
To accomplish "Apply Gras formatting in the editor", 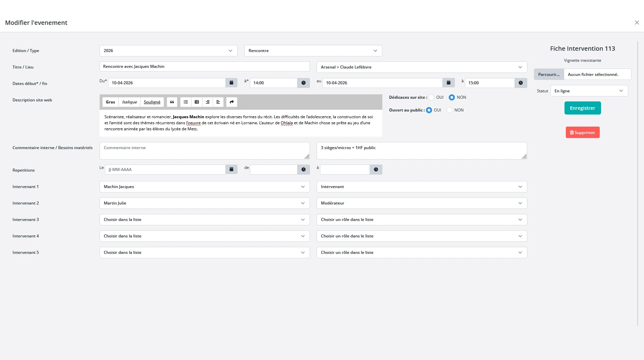I will pyautogui.click(x=110, y=102).
